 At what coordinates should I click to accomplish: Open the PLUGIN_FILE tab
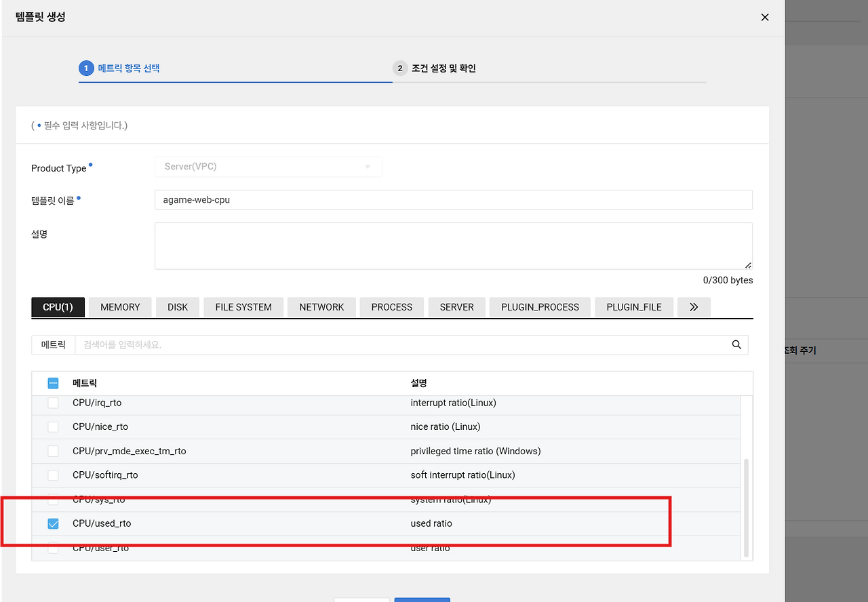point(634,307)
